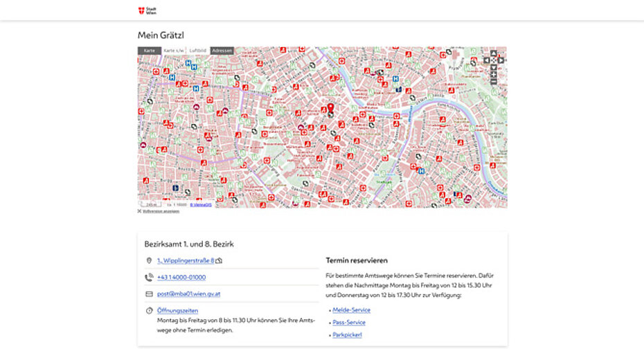Pan the map left with the arrow control
644x349 pixels.
(x=487, y=60)
